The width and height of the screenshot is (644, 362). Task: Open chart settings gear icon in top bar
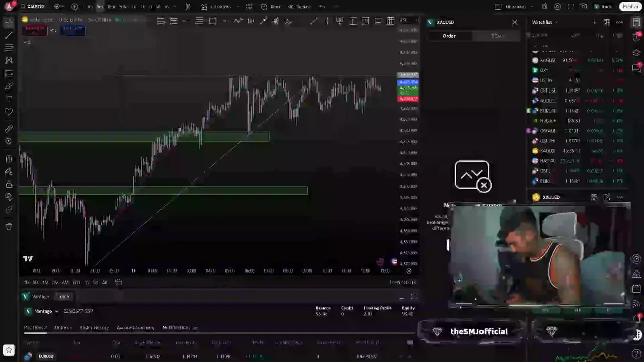[x=557, y=7]
